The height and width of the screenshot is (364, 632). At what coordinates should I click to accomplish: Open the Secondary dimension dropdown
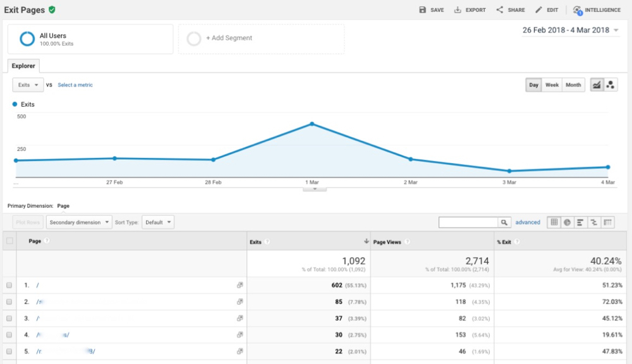[79, 222]
